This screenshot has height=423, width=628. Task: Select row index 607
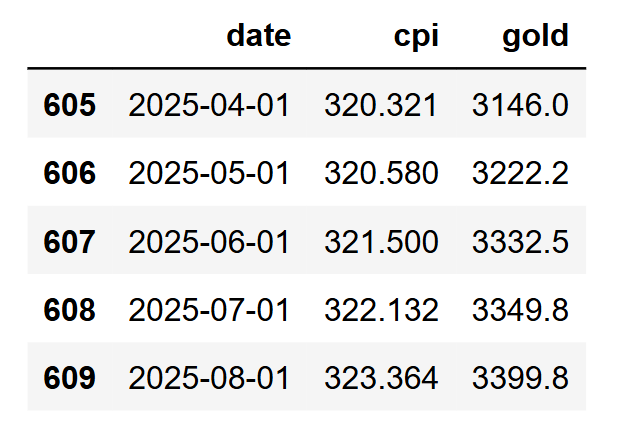[x=70, y=242]
